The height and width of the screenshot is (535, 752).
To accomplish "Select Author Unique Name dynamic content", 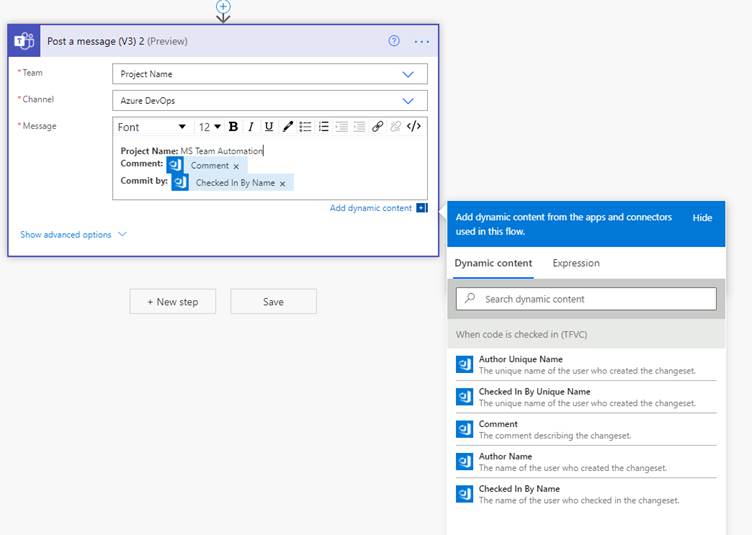I will pyautogui.click(x=586, y=365).
